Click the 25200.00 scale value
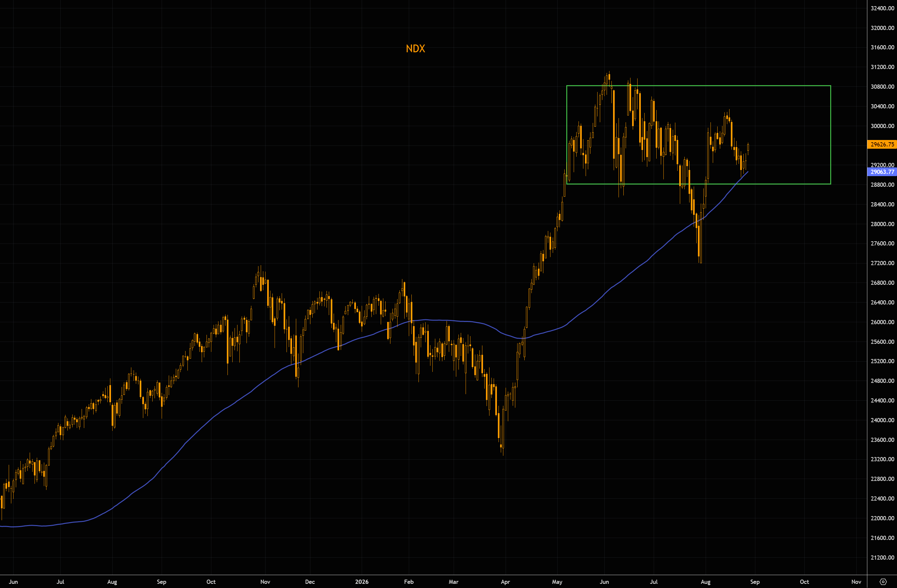 click(882, 361)
